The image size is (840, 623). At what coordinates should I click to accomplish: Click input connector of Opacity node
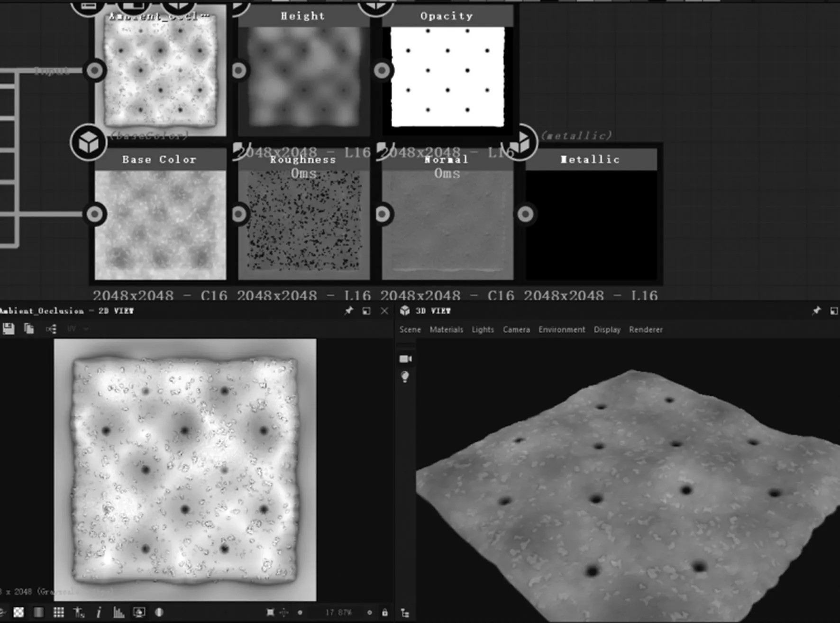pyautogui.click(x=382, y=71)
